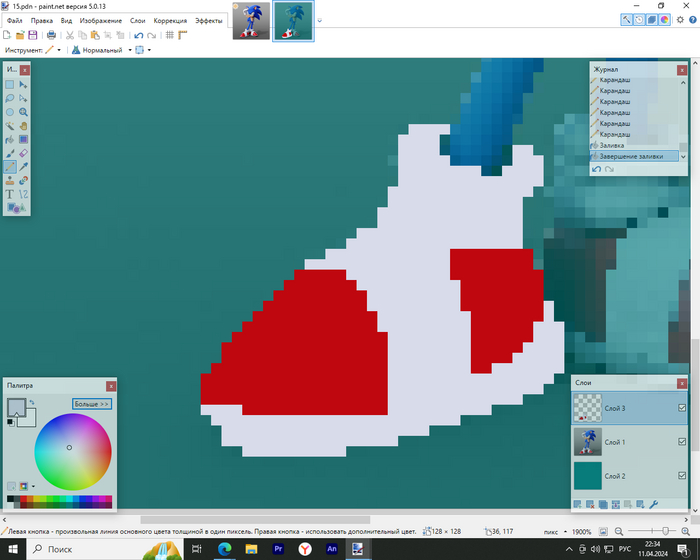Click the Undo arrow in toolbar
Viewport: 700px width, 560px height.
coord(139,35)
